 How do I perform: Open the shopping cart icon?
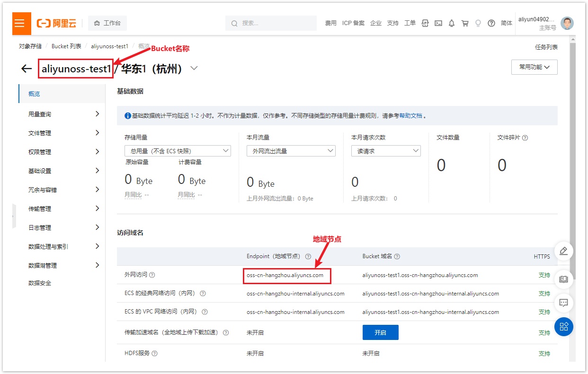(x=465, y=23)
